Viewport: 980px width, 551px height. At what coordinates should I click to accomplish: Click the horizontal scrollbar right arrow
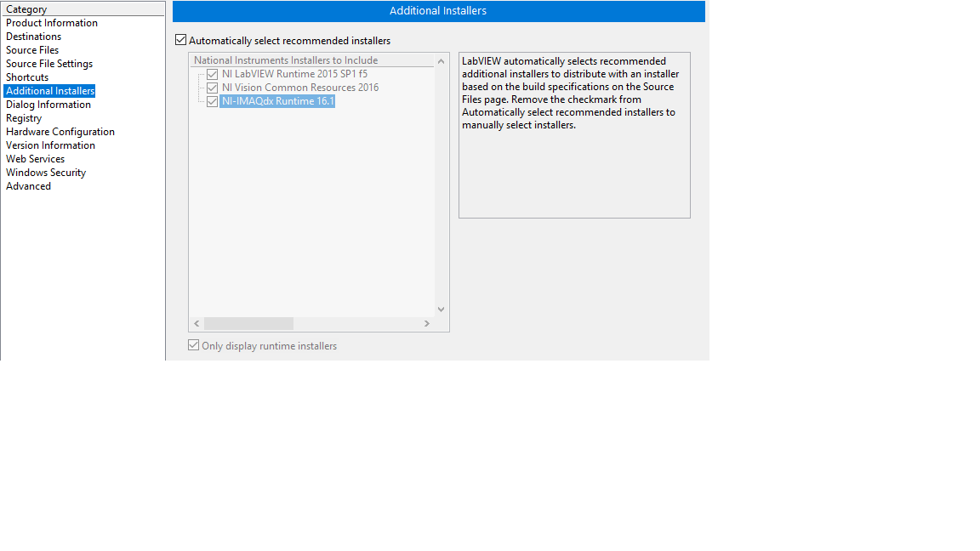(x=427, y=324)
